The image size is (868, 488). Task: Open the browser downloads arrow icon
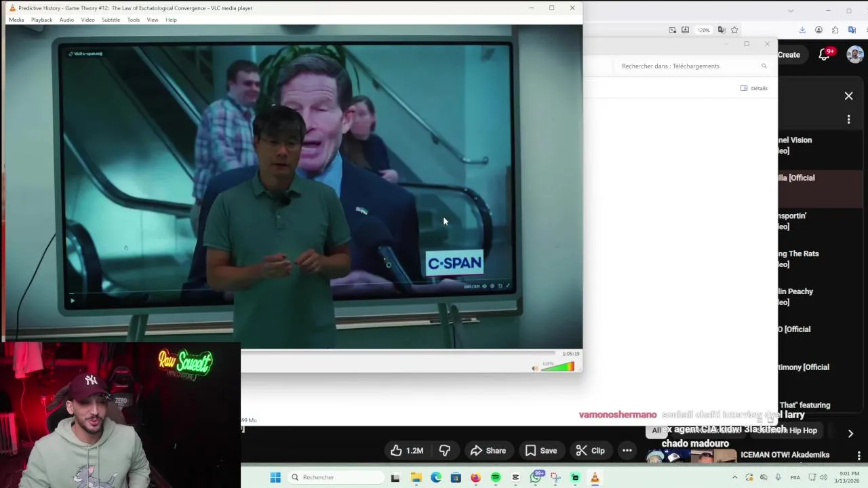click(x=803, y=30)
